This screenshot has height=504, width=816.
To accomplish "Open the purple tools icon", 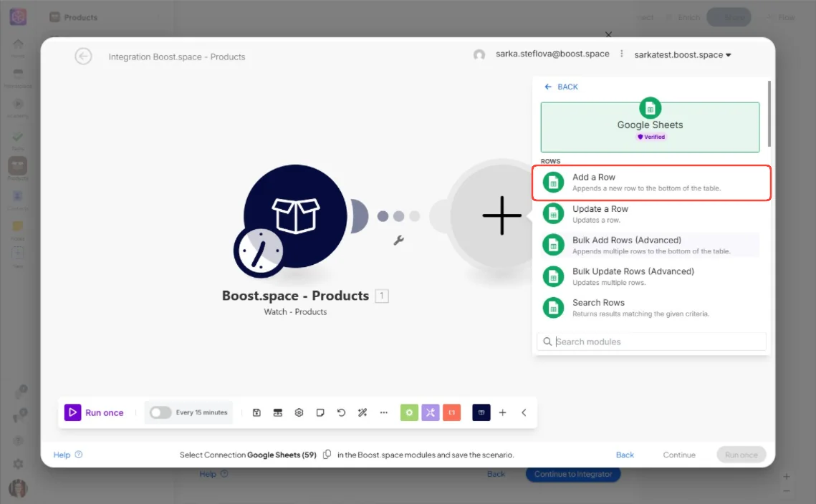I will [431, 412].
